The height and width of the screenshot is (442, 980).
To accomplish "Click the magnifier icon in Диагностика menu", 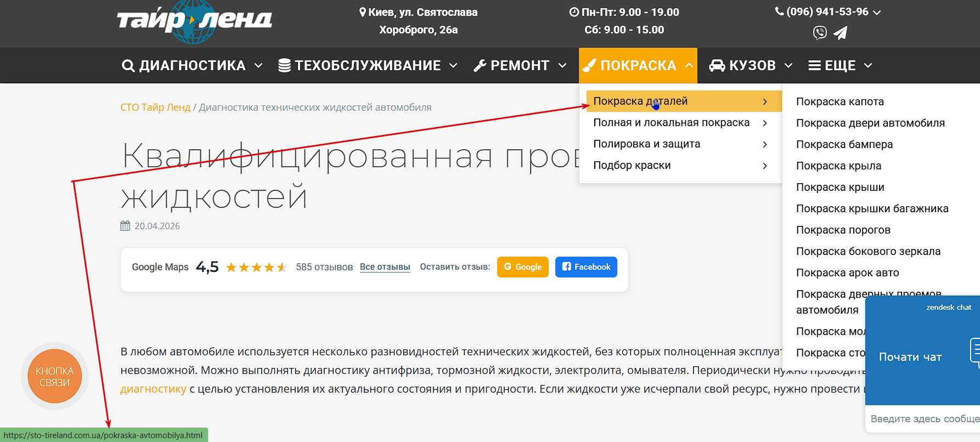I will point(128,66).
